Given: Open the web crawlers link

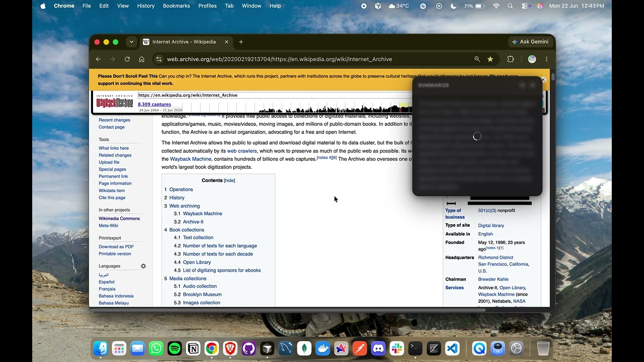Looking at the screenshot, I should (x=242, y=151).
